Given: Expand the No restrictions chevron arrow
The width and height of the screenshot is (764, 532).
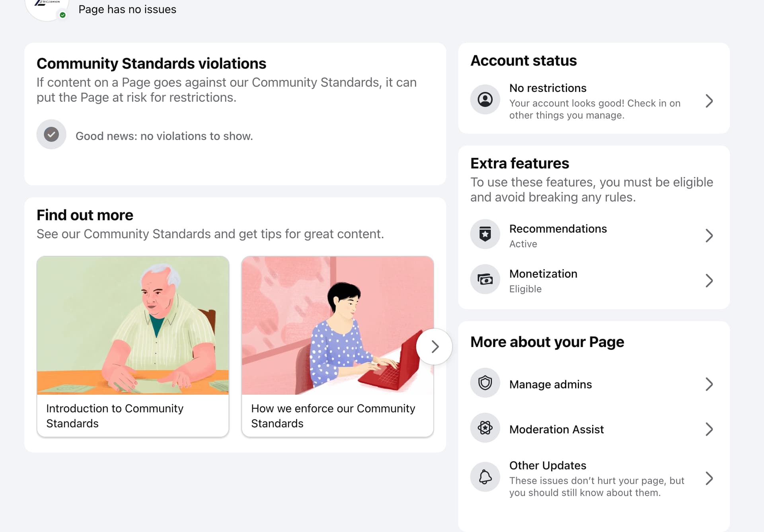Looking at the screenshot, I should click(709, 101).
